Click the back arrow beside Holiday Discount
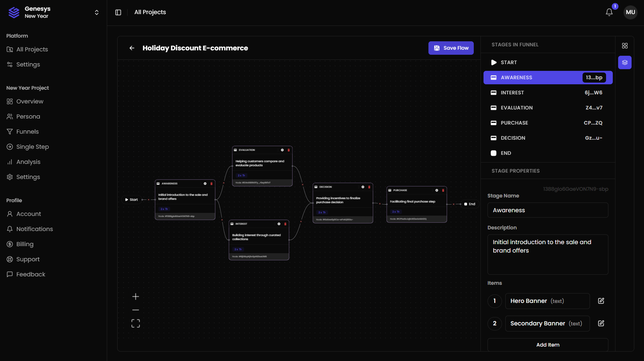 132,48
